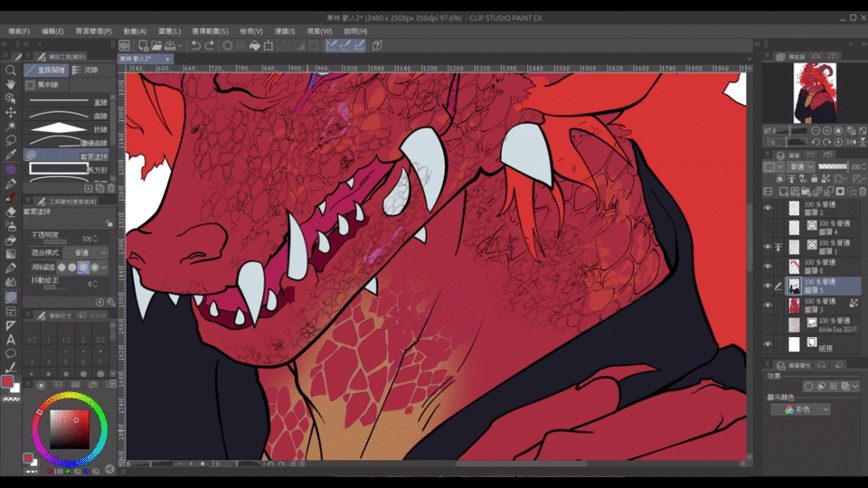Open layer palette color dropdown
This screenshot has height=488, width=868.
[773, 166]
